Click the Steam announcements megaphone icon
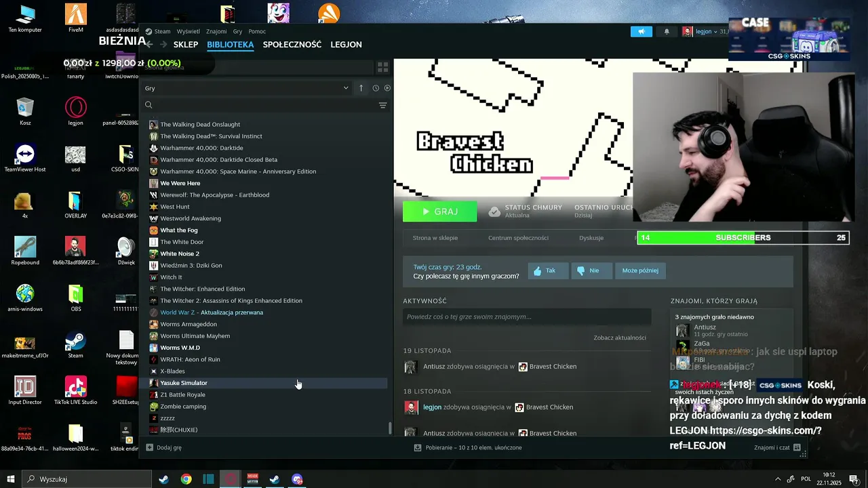Screen dimensions: 868x488 pos(641,31)
